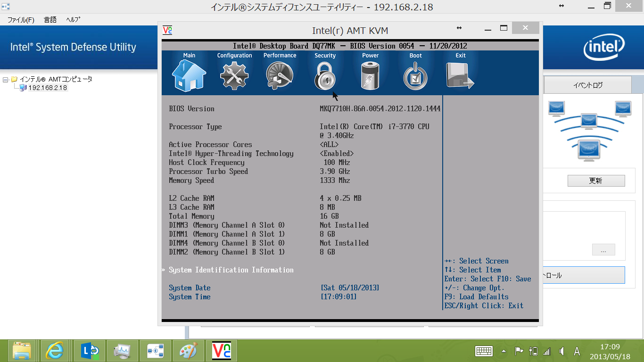Switch to the System Defense Utility taskbar icon
Viewport: 644px width, 362px height.
[157, 351]
